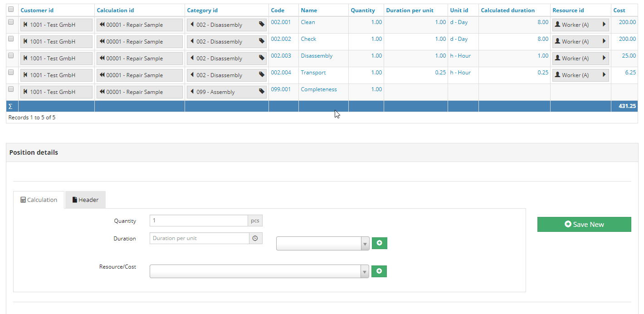The image size is (644, 314).
Task: Click the customer arrow icon in Transport row
Action: click(x=25, y=75)
